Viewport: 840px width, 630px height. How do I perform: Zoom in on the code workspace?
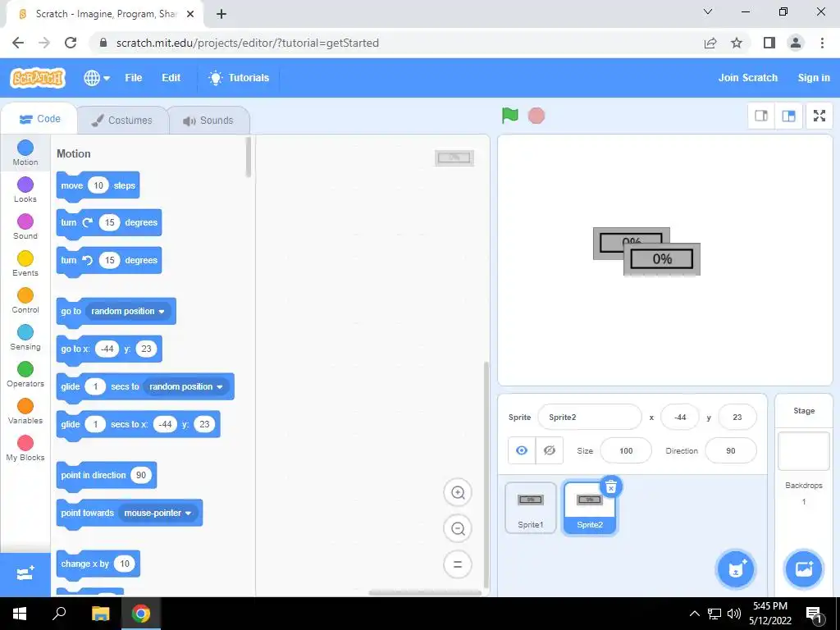[x=458, y=493]
